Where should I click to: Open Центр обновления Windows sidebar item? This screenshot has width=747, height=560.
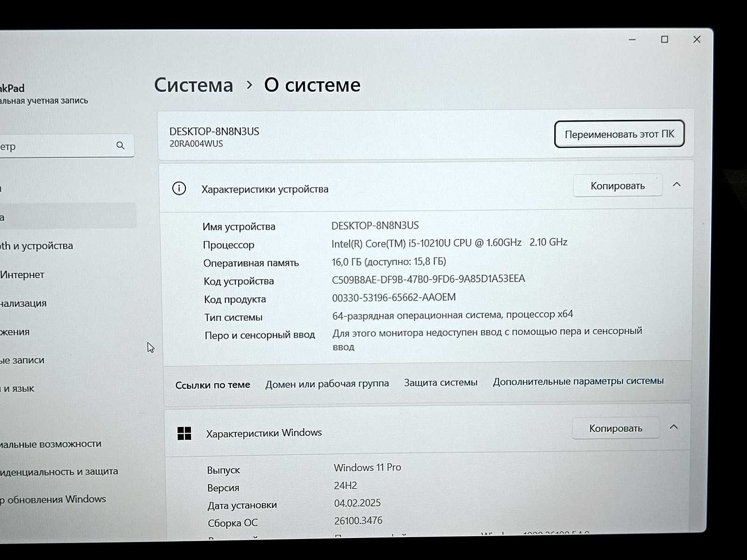coord(53,499)
